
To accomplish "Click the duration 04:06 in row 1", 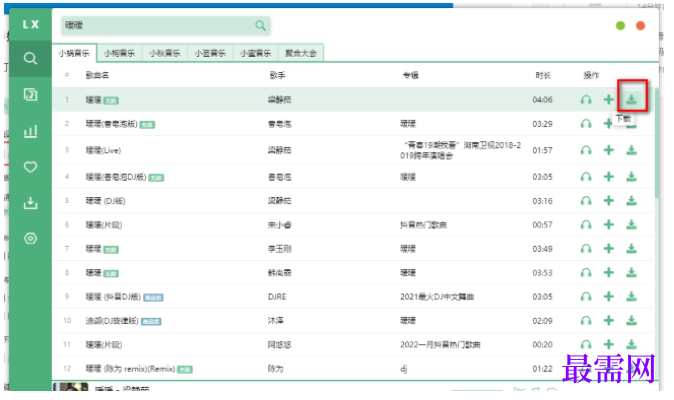I will (x=542, y=100).
